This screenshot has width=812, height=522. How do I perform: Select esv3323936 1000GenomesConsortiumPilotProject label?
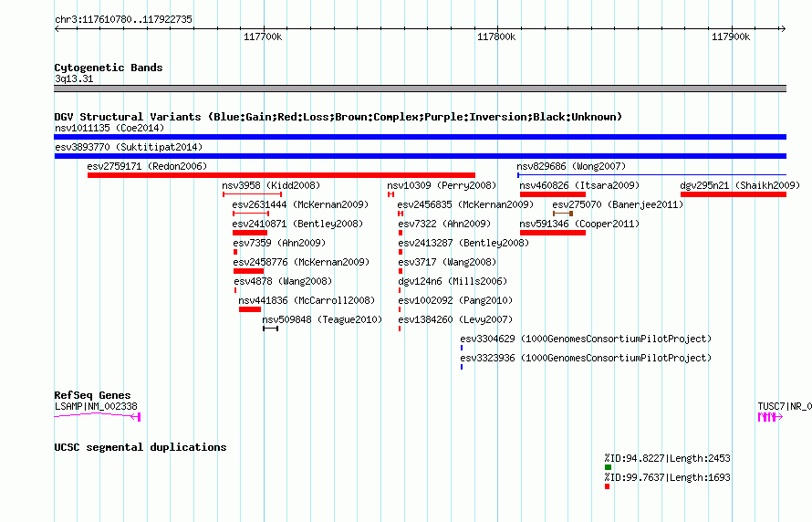pyautogui.click(x=586, y=358)
